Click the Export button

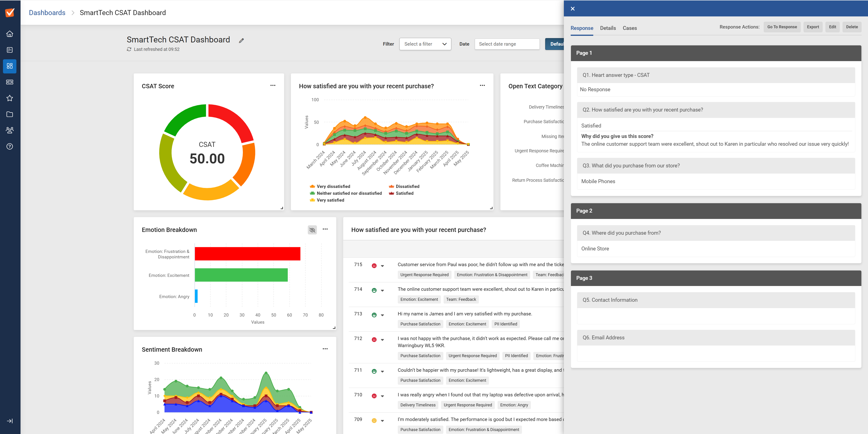click(813, 27)
